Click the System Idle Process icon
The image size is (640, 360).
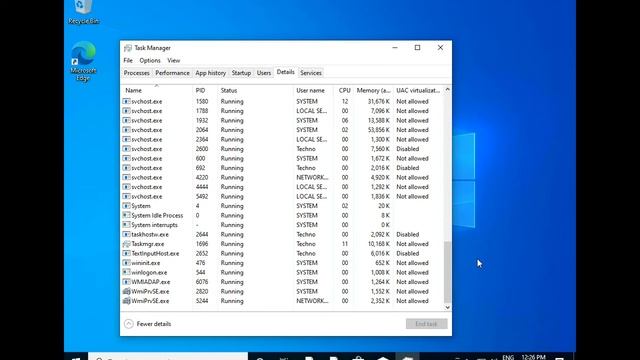tap(127, 216)
